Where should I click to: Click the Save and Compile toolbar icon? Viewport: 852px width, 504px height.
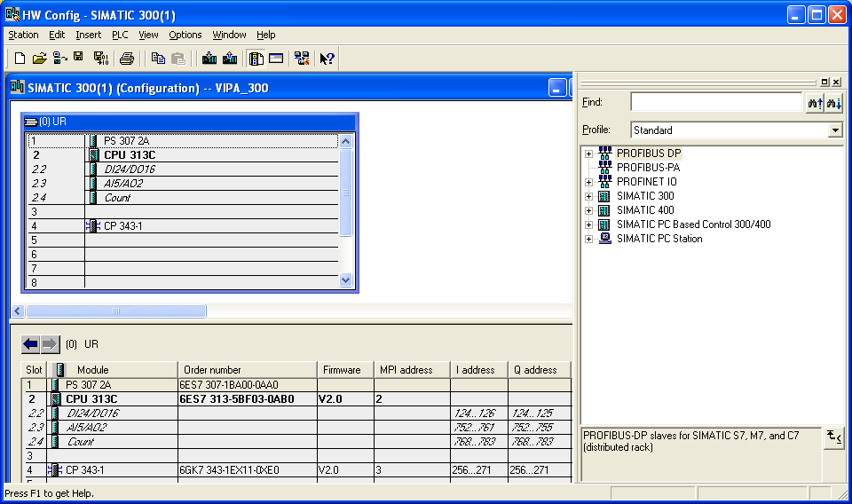[100, 59]
